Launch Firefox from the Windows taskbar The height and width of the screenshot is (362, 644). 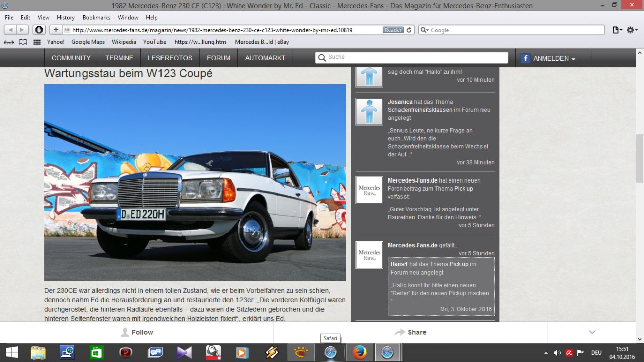359,353
